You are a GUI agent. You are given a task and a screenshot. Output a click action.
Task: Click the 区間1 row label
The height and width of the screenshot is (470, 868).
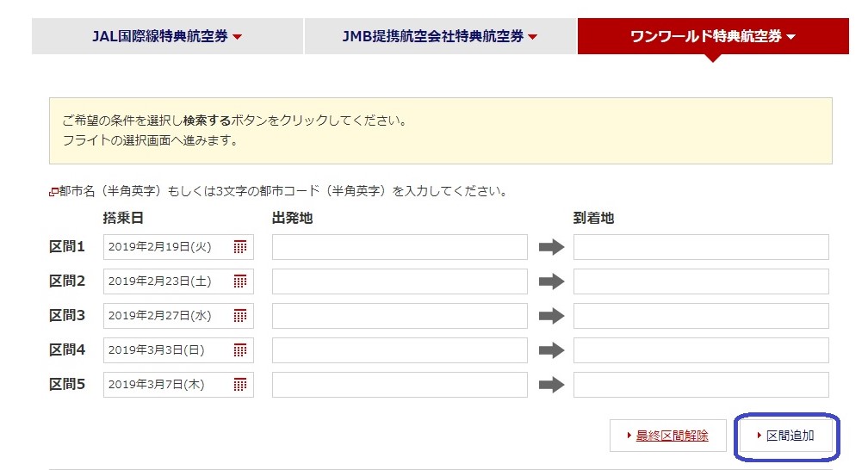point(67,247)
